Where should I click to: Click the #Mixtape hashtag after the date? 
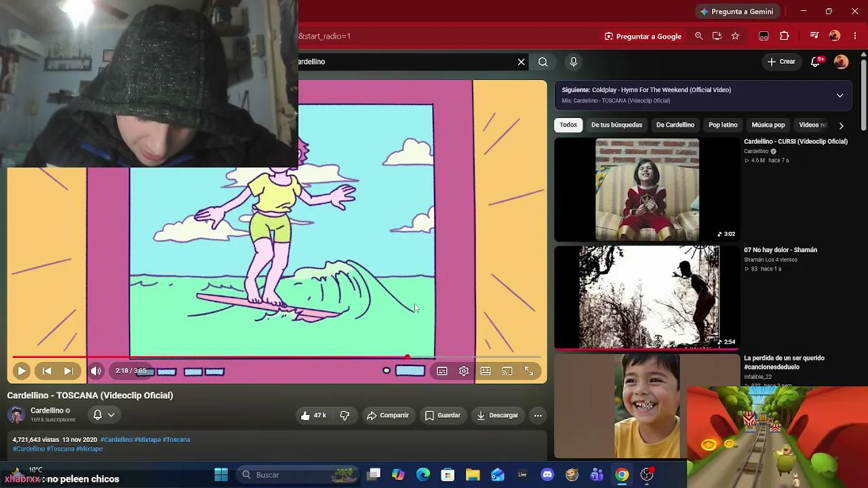click(x=147, y=439)
